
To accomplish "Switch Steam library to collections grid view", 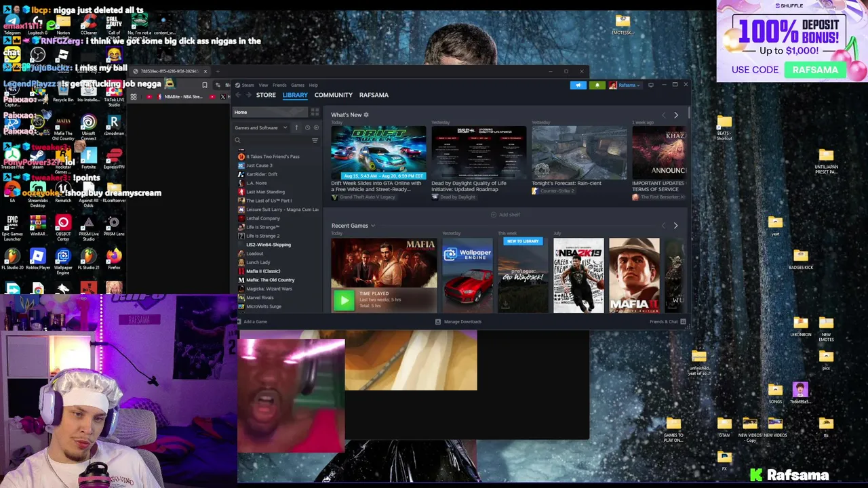I will click(x=315, y=112).
